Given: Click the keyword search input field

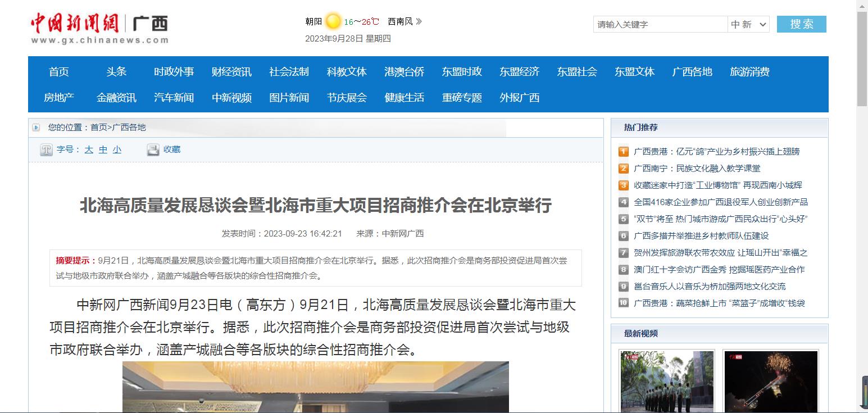Looking at the screenshot, I should tap(660, 24).
